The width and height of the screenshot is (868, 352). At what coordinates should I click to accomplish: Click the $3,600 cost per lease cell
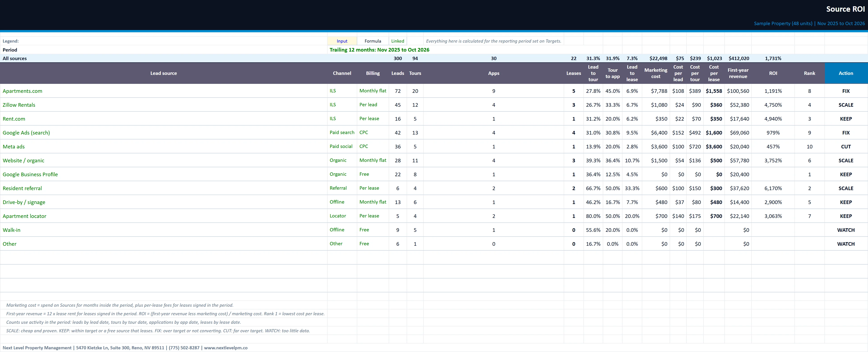(714, 146)
